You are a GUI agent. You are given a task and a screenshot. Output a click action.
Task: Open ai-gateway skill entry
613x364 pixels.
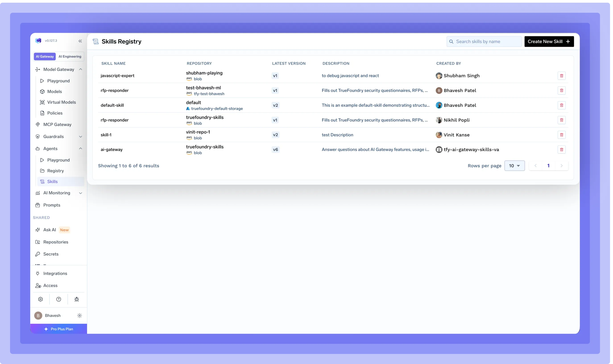tap(112, 150)
